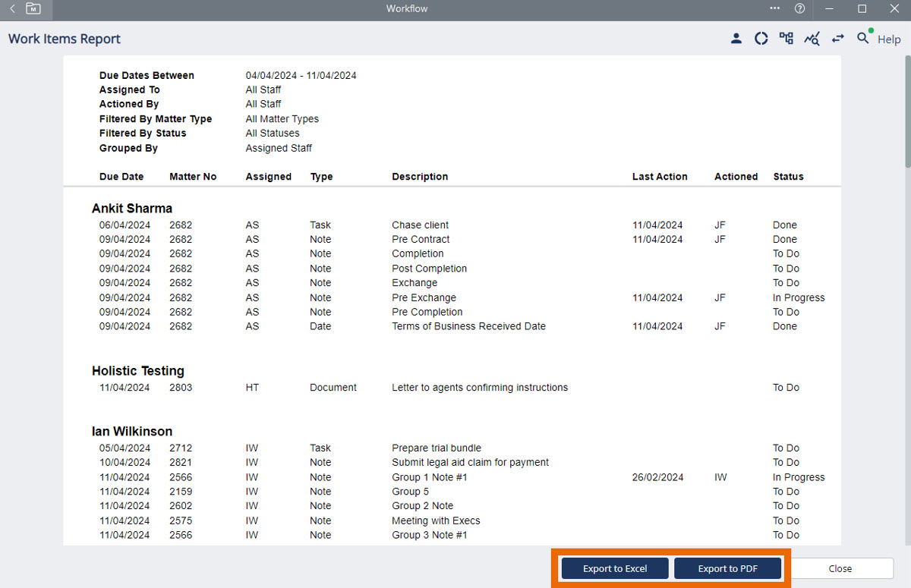Close the Work Items Report
Image resolution: width=911 pixels, height=588 pixels.
[x=840, y=568]
